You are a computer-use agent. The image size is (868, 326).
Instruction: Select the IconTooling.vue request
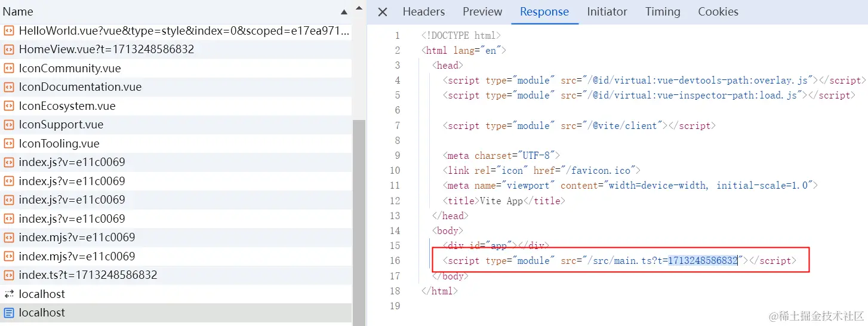point(176,143)
